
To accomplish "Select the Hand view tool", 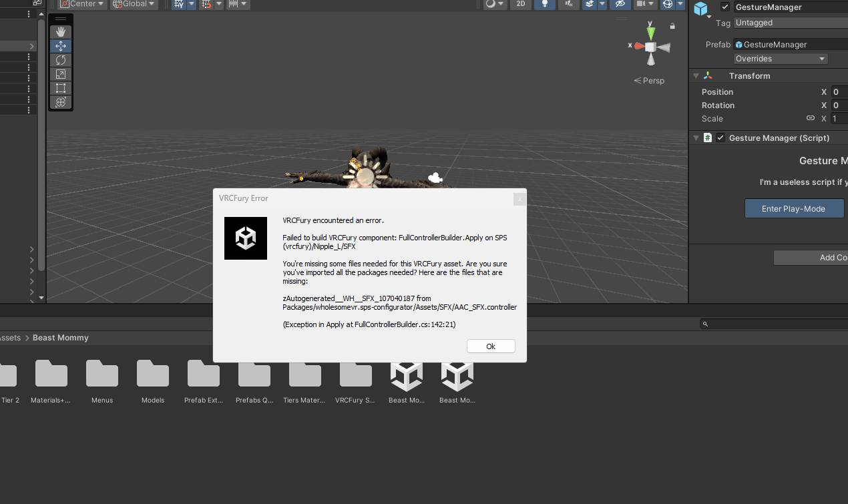I will point(61,32).
